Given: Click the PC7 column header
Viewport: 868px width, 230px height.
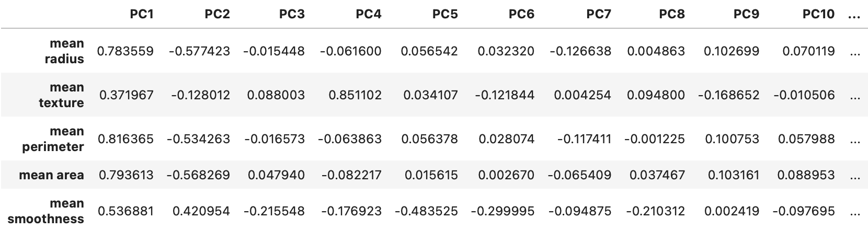Looking at the screenshot, I should pyautogui.click(x=598, y=14).
